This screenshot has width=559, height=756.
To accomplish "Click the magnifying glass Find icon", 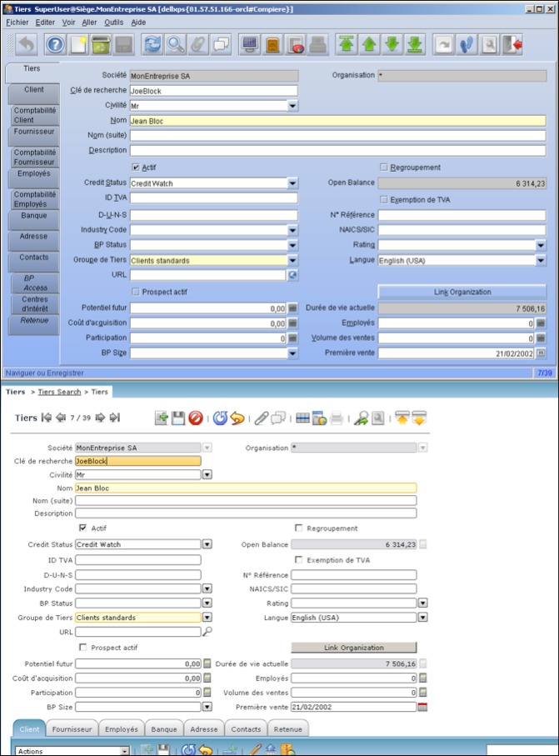I will click(176, 44).
